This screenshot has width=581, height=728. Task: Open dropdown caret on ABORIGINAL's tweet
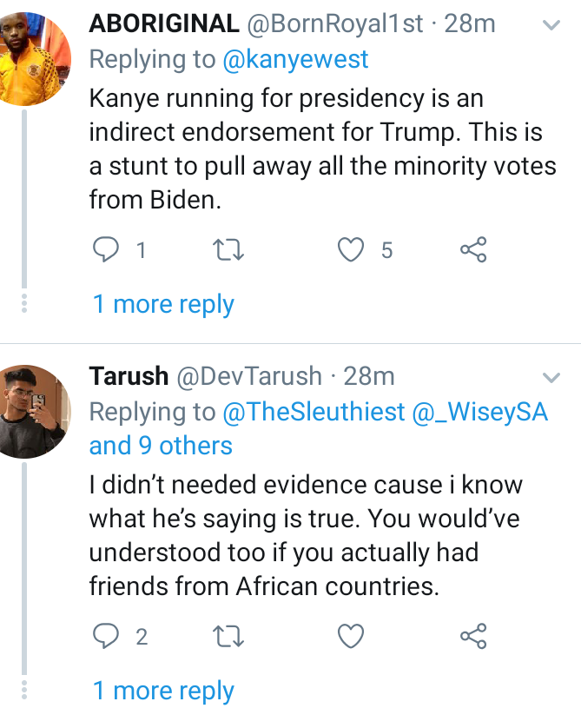(551, 24)
